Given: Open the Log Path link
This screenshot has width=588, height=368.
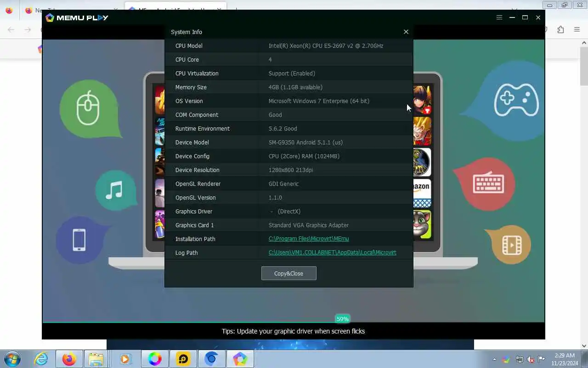Looking at the screenshot, I should tap(333, 253).
